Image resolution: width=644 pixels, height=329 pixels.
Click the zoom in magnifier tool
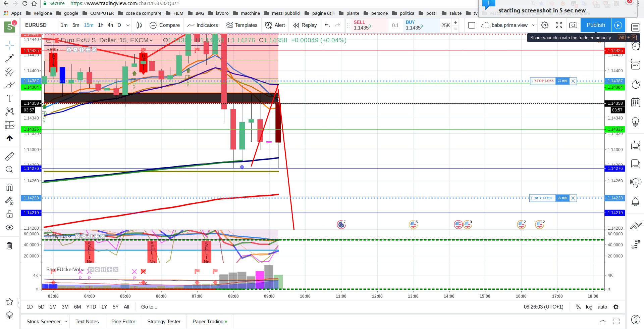[x=10, y=170]
